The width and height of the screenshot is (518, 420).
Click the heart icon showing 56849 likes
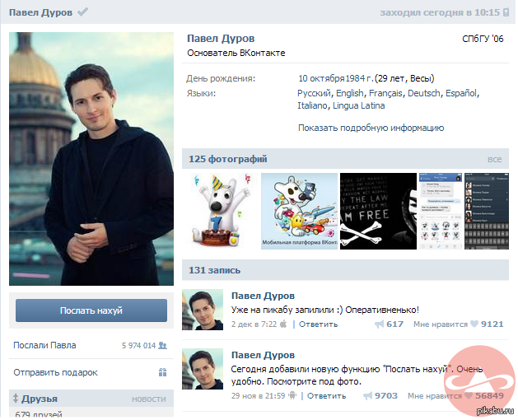pos(469,396)
